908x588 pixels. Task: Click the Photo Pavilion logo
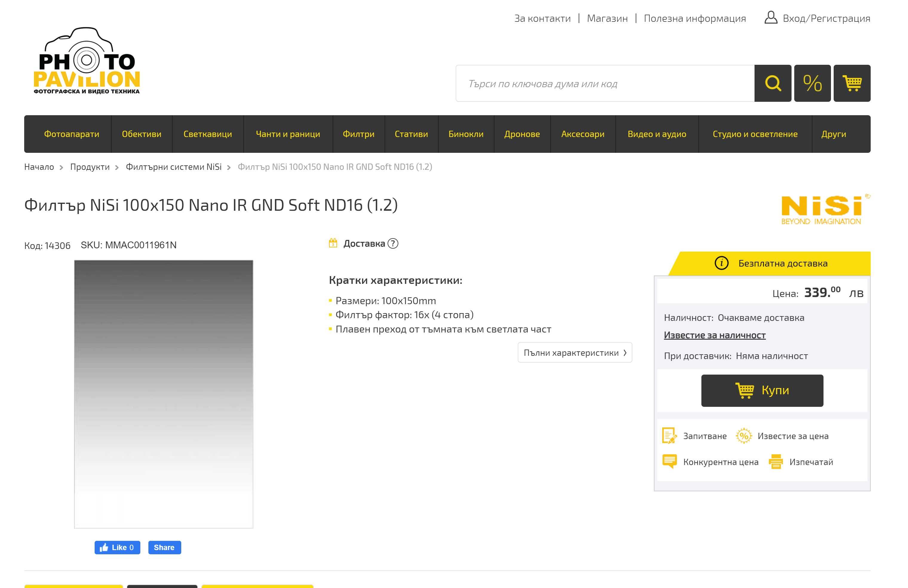pyautogui.click(x=87, y=60)
